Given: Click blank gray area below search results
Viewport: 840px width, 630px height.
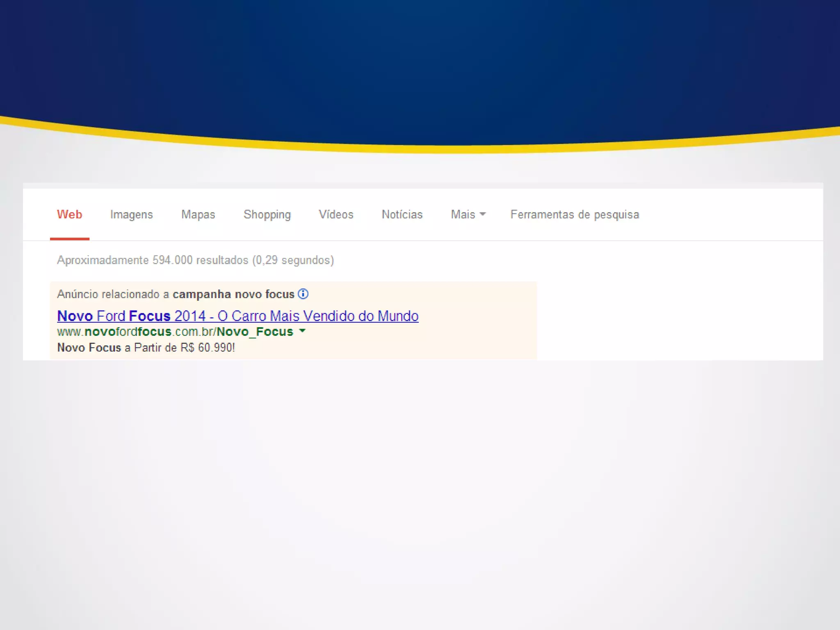Looking at the screenshot, I should tap(420, 492).
